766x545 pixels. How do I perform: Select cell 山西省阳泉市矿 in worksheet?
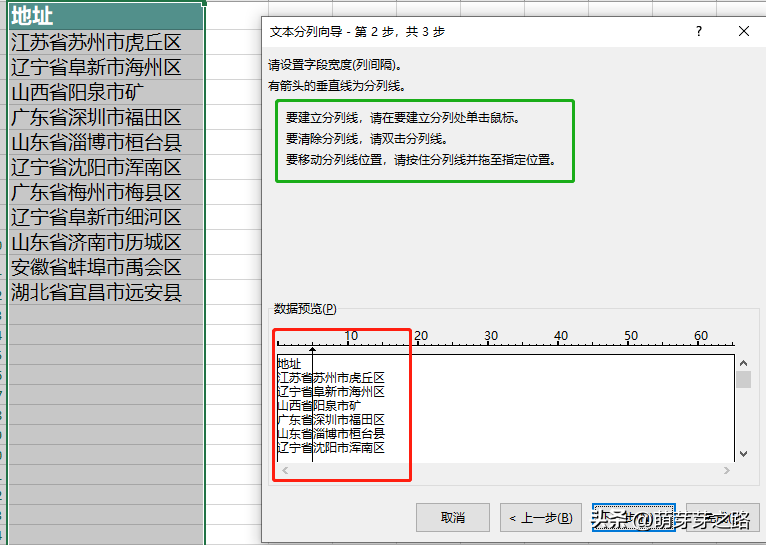(106, 92)
